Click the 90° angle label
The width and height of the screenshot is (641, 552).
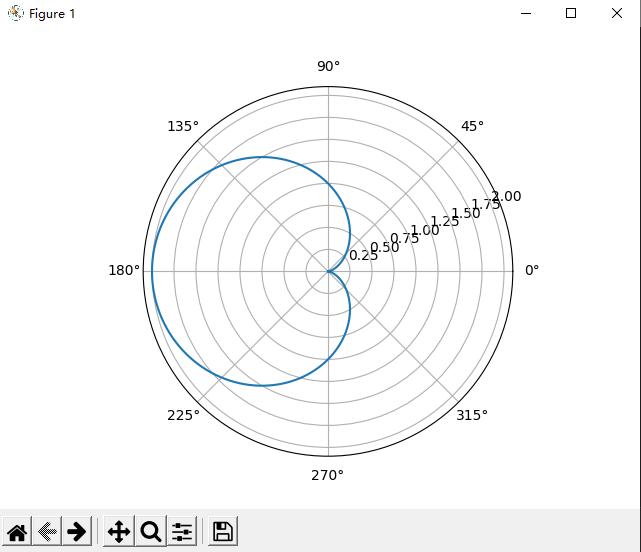(328, 66)
